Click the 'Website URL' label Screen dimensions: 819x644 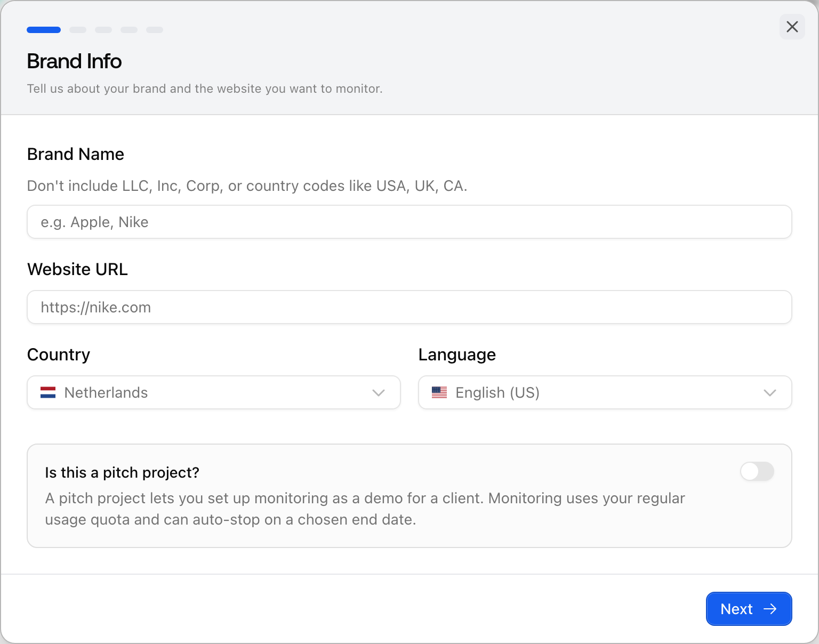[x=78, y=269]
